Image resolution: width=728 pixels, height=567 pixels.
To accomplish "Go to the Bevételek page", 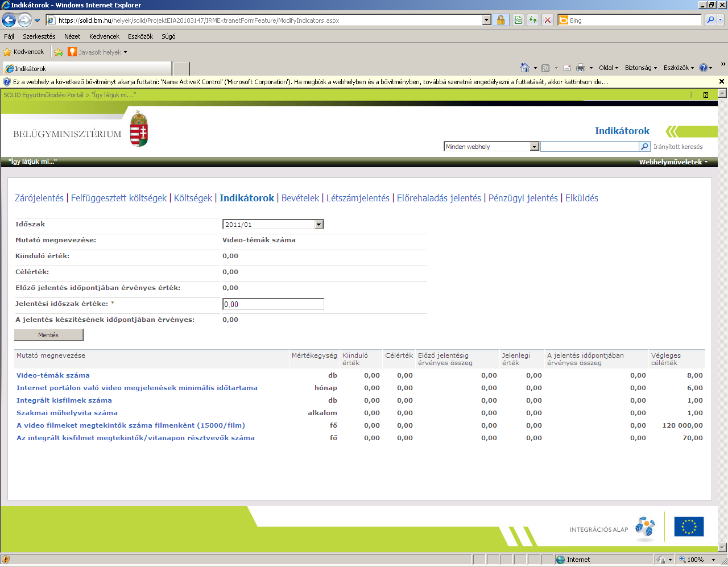I will coord(300,198).
